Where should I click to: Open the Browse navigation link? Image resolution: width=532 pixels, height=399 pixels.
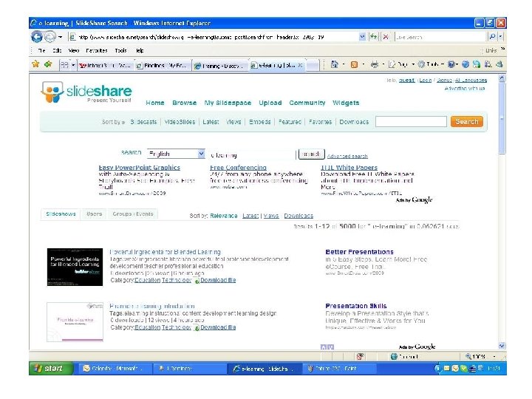point(184,103)
